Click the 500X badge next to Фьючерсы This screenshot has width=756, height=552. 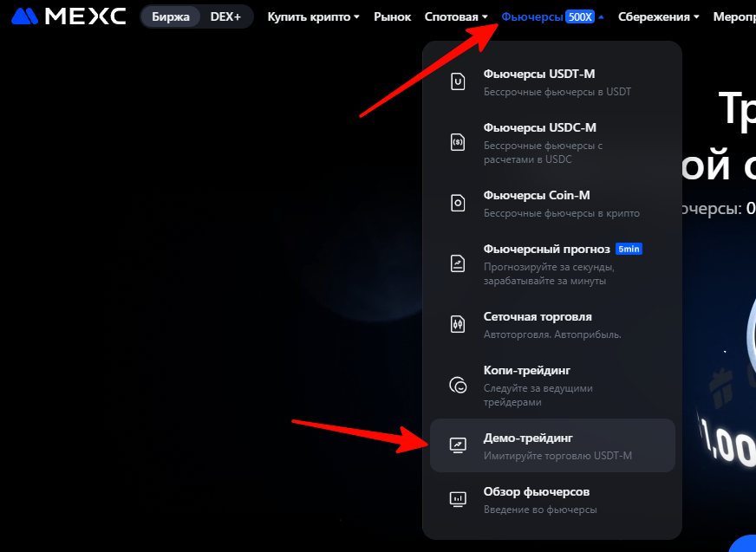point(579,16)
